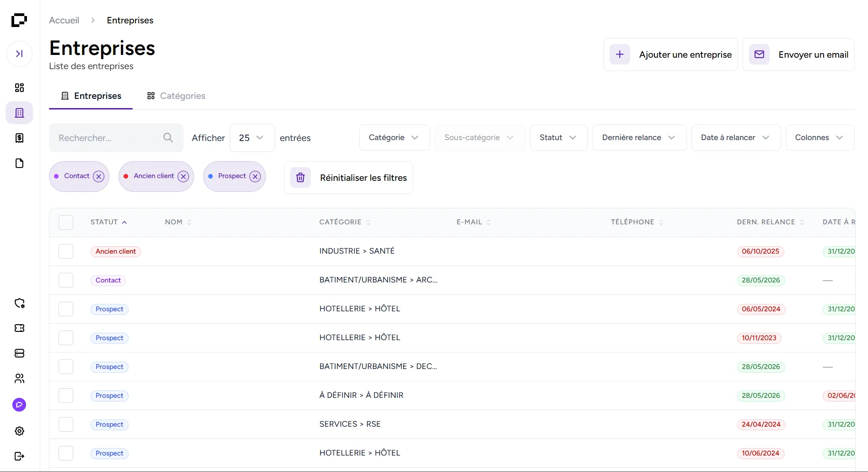
Task: Open the settings gear in sidebar
Action: click(19, 431)
